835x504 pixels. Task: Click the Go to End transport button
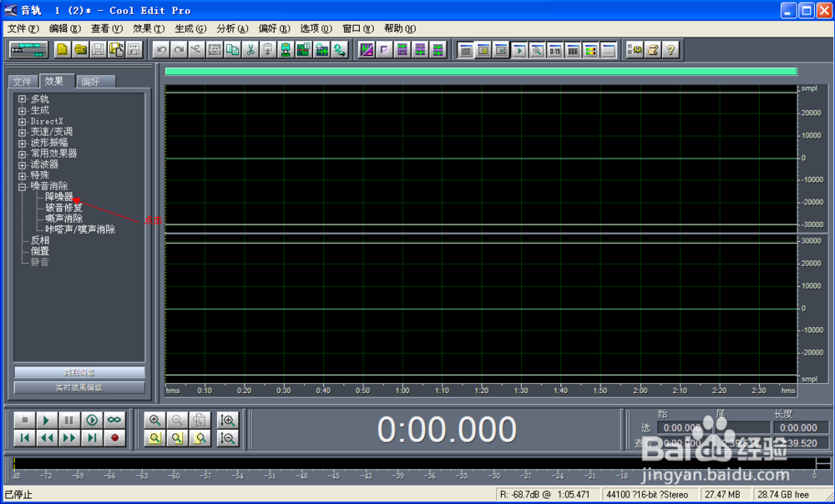point(92,438)
